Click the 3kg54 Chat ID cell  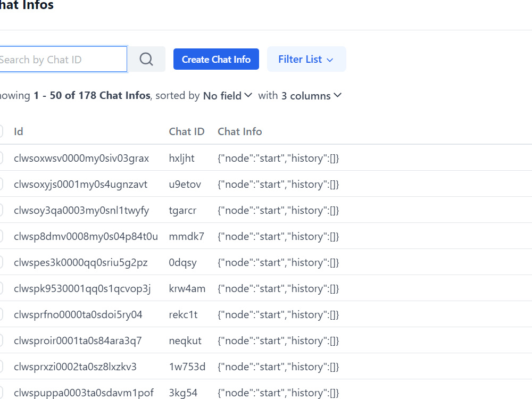click(x=183, y=393)
